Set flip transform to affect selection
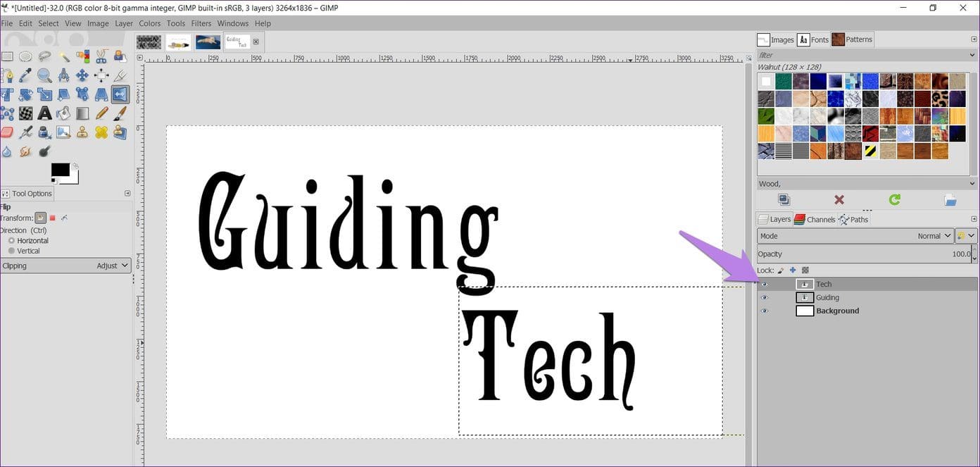Screen dimensions: 980x467 (52, 218)
